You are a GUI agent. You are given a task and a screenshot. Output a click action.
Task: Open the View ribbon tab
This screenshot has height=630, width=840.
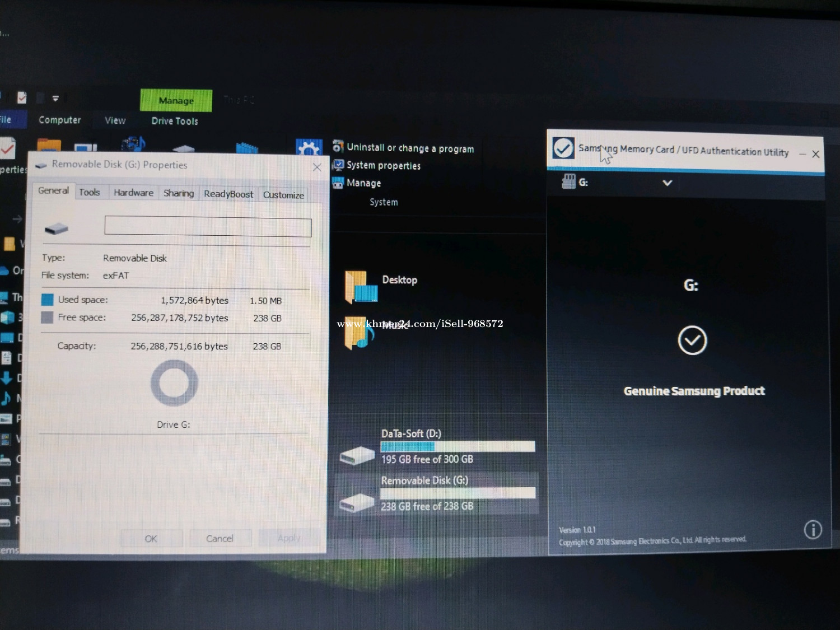point(115,120)
